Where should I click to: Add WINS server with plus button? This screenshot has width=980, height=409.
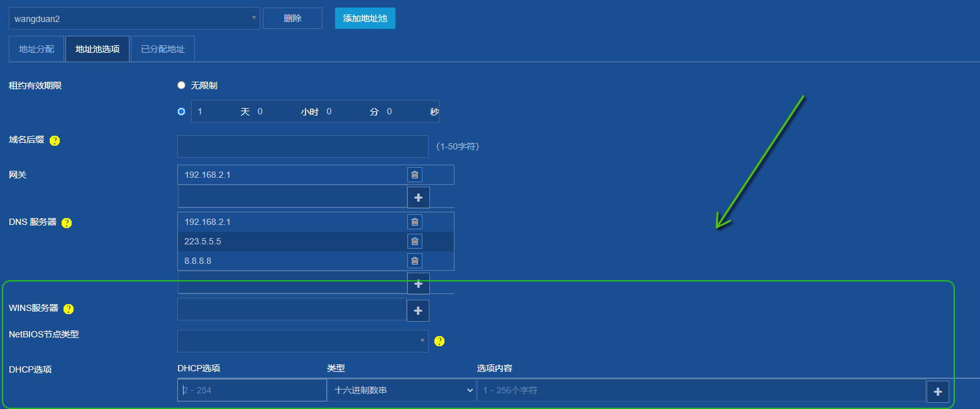point(419,310)
